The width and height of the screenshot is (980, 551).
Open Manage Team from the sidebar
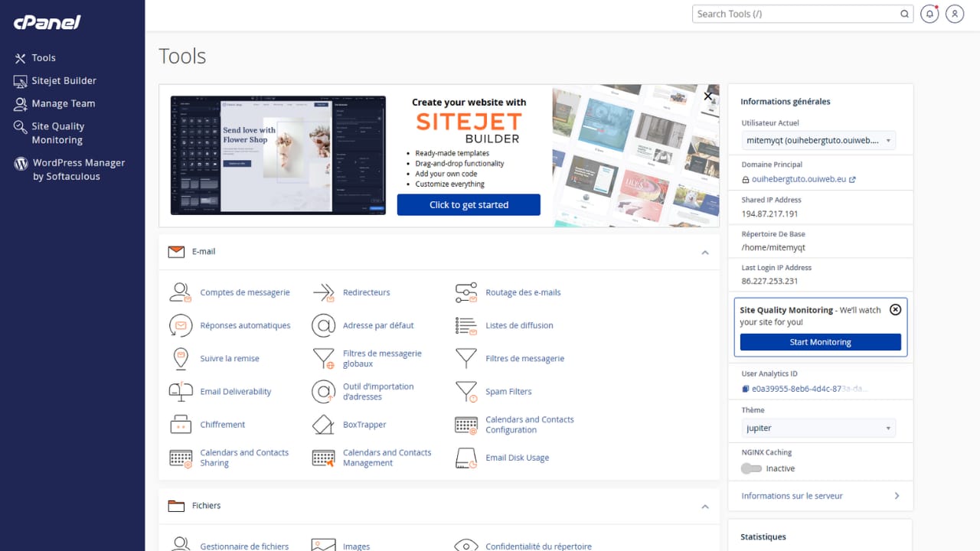coord(21,103)
